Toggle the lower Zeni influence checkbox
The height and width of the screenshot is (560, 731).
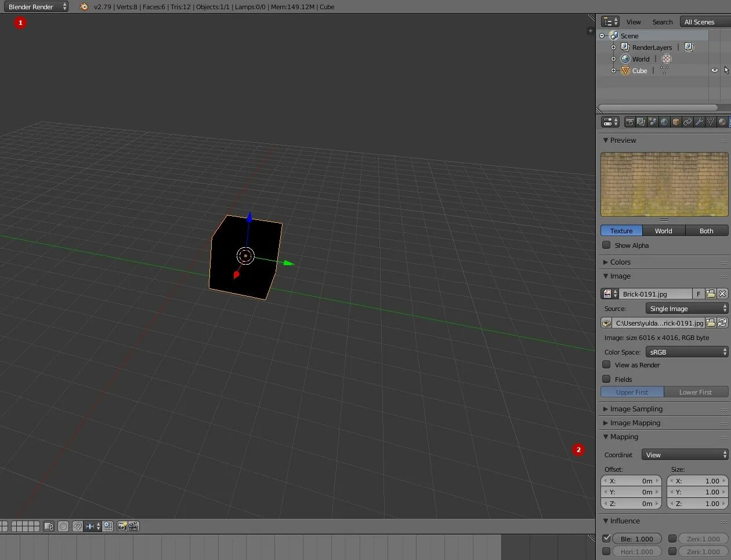point(672,551)
